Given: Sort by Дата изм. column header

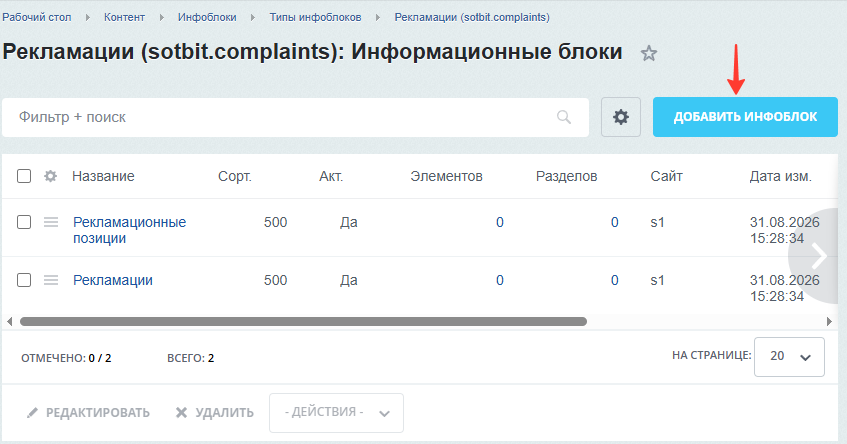Looking at the screenshot, I should (x=781, y=176).
